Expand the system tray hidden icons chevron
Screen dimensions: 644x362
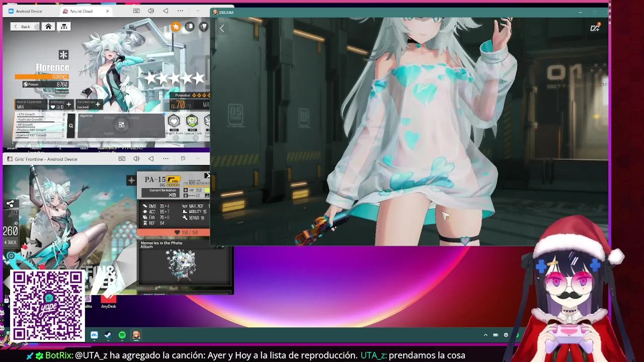[x=486, y=335]
